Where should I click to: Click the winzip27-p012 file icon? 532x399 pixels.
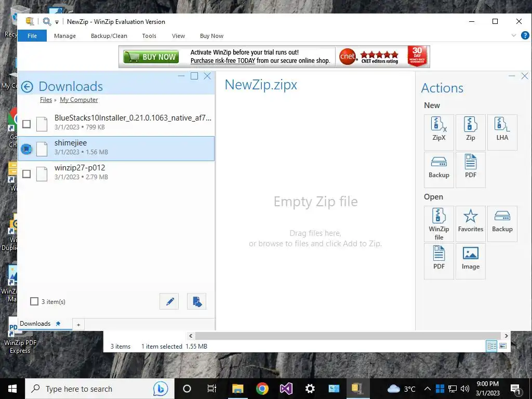[42, 174]
